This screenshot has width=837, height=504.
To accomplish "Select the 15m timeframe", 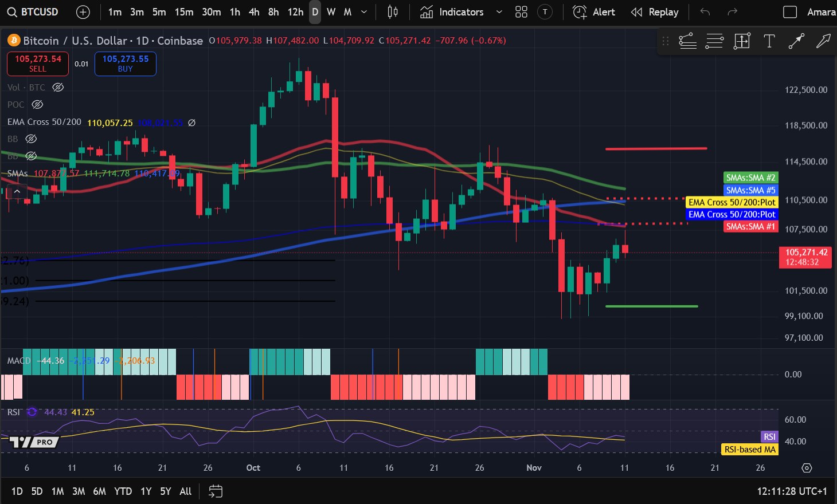I will coord(184,12).
